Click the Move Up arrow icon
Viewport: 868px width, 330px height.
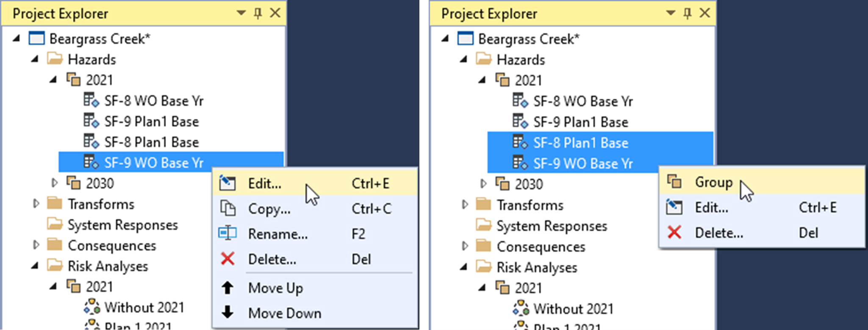click(x=227, y=288)
